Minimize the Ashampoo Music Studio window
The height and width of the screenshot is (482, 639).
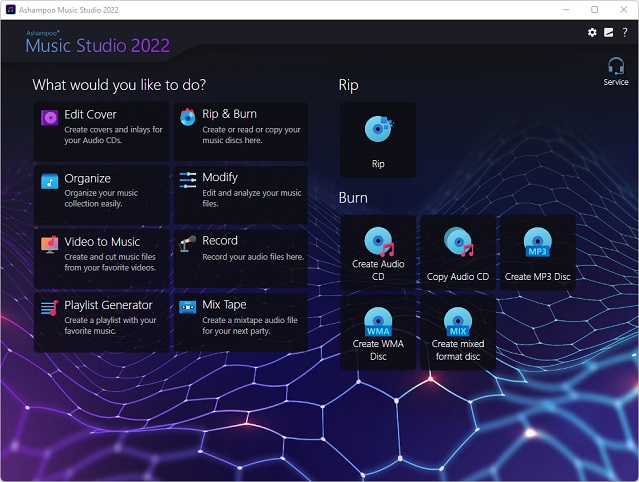566,10
